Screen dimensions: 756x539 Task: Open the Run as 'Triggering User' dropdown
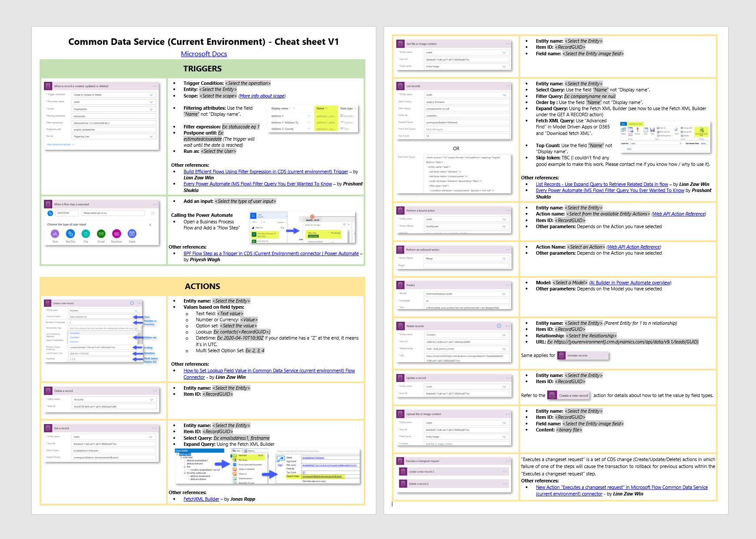(x=151, y=136)
